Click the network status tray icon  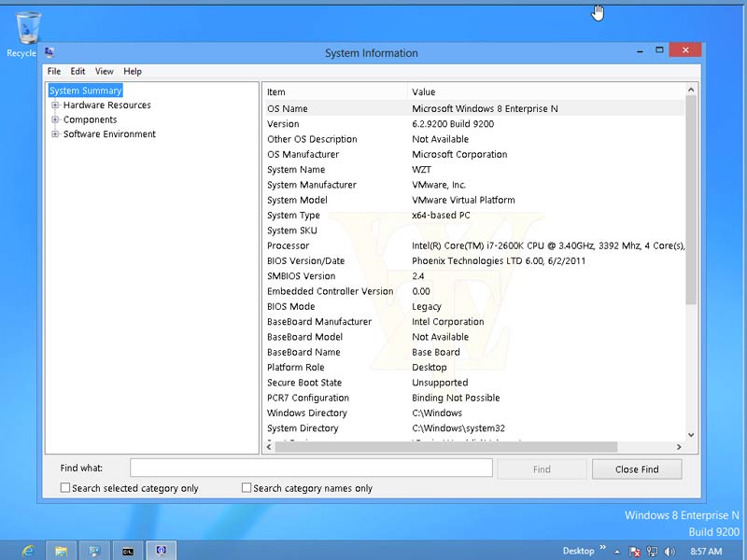(652, 551)
